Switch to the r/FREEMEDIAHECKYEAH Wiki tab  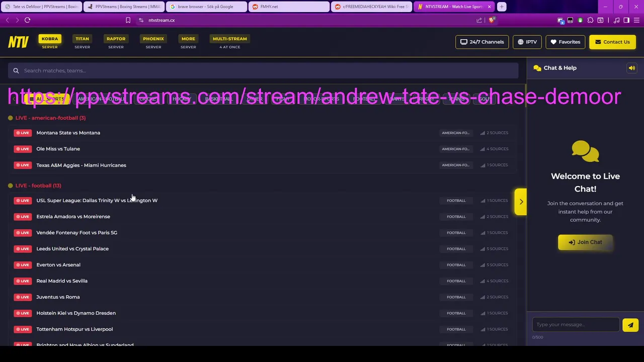tap(371, 7)
